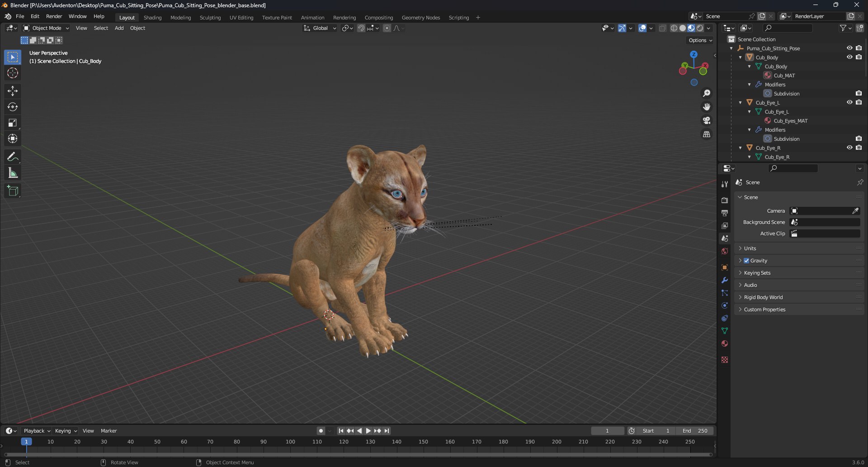Toggle snapping magnet

[361, 28]
